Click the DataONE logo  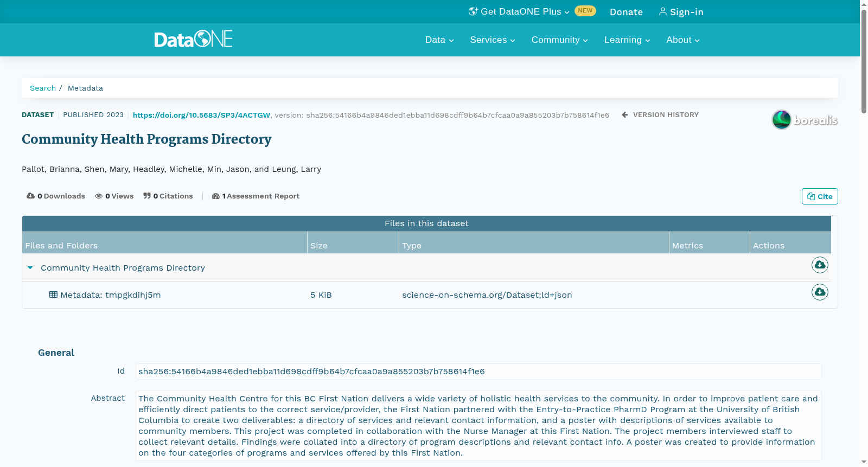click(x=193, y=39)
